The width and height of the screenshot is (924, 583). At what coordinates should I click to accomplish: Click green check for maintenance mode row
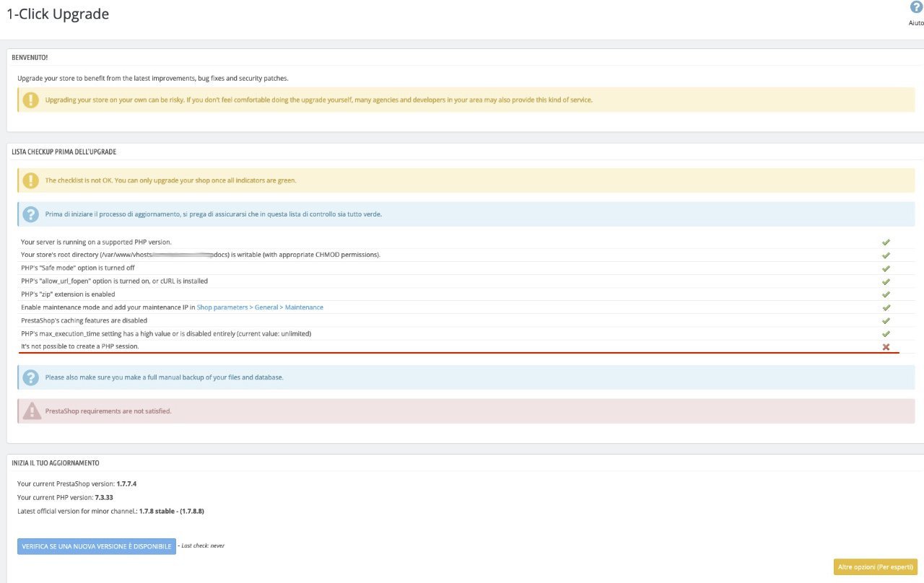tap(886, 307)
